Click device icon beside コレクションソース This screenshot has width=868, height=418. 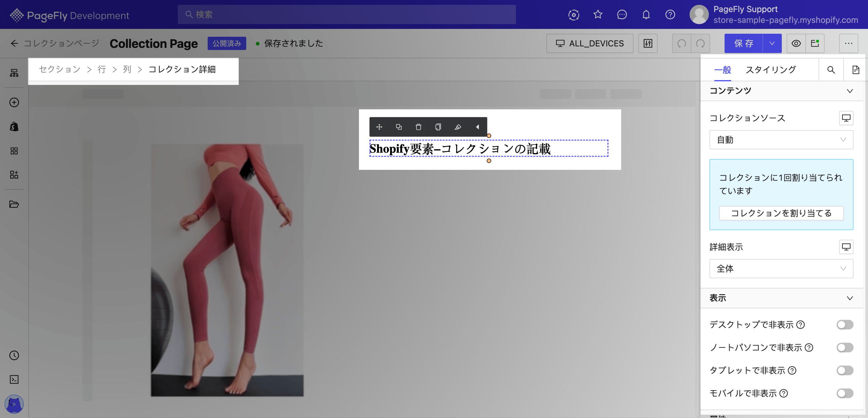click(846, 118)
